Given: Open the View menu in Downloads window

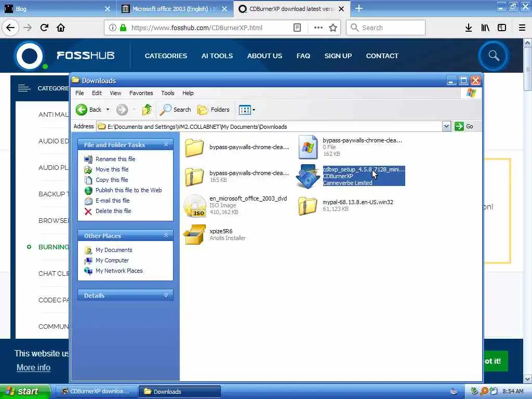Looking at the screenshot, I should pyautogui.click(x=115, y=93).
